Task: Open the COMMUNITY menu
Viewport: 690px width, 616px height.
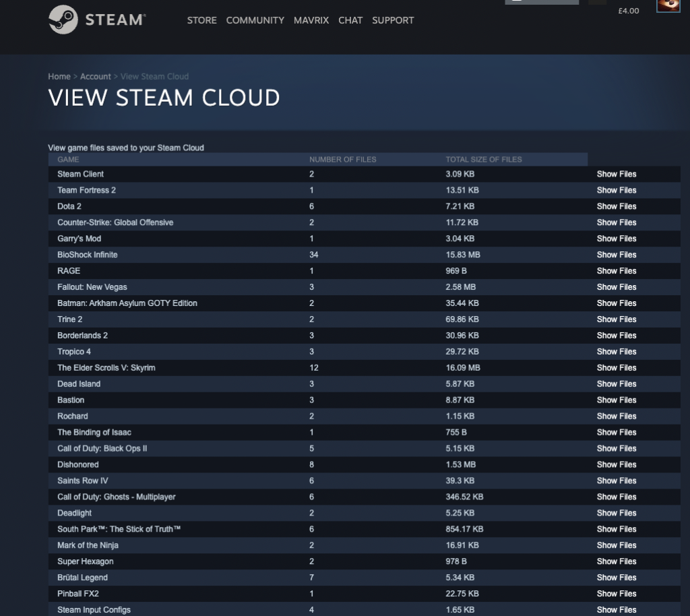Action: tap(255, 20)
